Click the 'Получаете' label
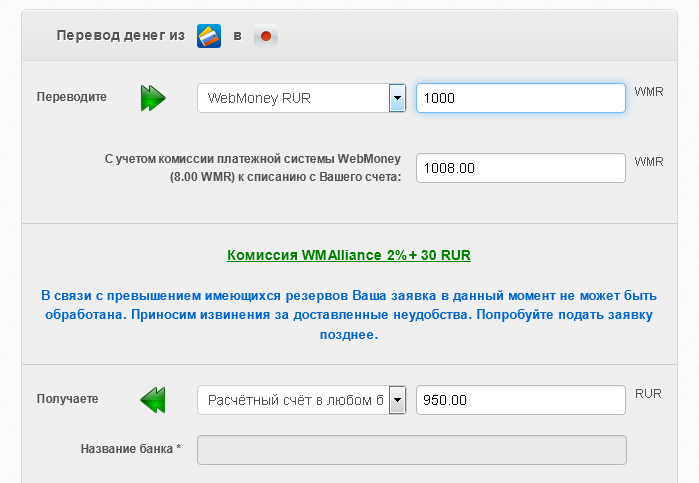 67,399
